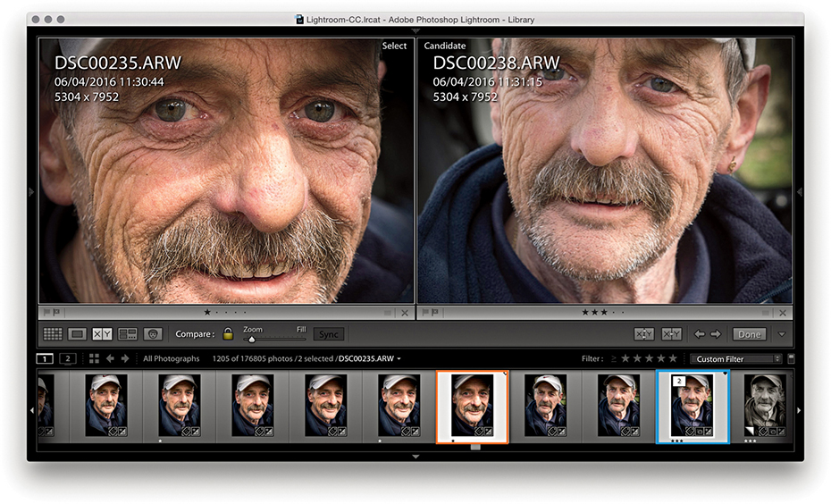
Task: Toggle flag on Select photo DSC00235
Action: pyautogui.click(x=46, y=313)
